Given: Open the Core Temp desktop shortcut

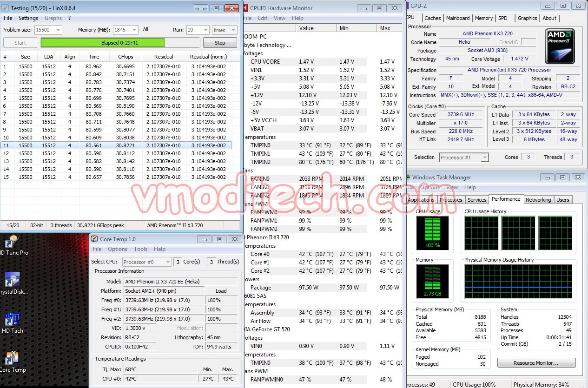Looking at the screenshot, I should (x=13, y=361).
